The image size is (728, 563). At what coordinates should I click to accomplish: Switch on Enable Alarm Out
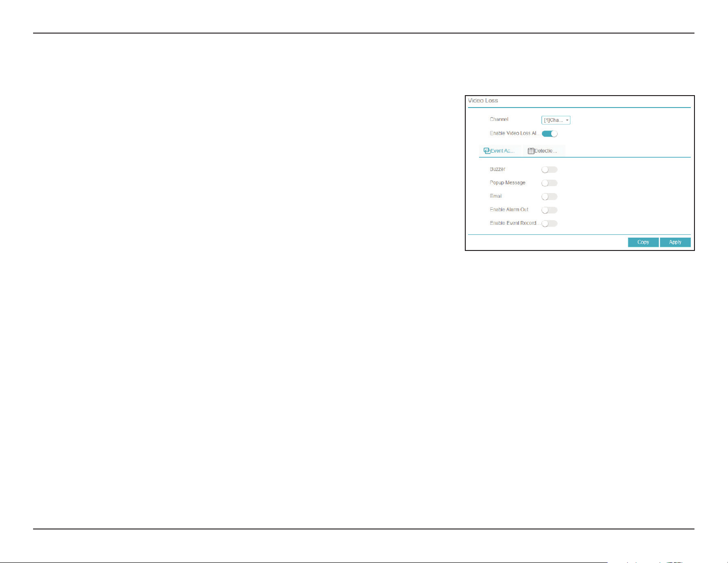[549, 210]
